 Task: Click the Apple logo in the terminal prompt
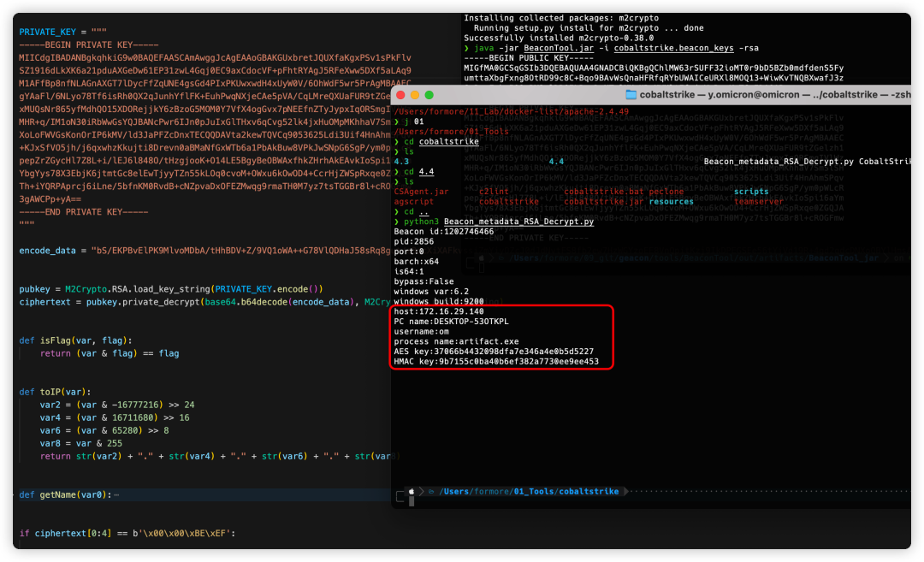click(x=412, y=491)
